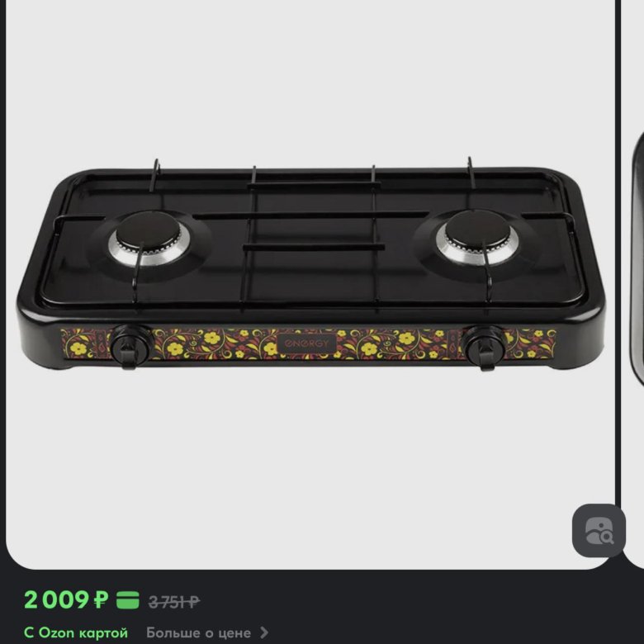This screenshot has height=644, width=644.
Task: Expand the chevron after Больше о цене
Action: [x=264, y=632]
